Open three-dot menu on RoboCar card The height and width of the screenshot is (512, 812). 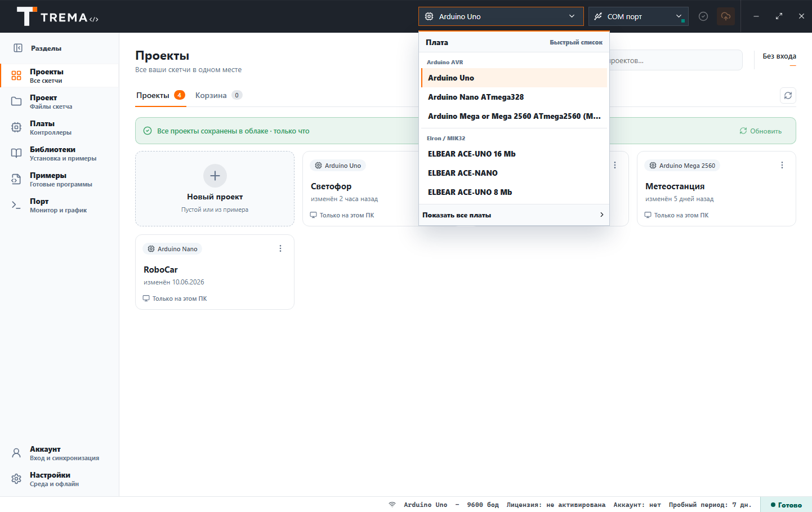(x=280, y=248)
